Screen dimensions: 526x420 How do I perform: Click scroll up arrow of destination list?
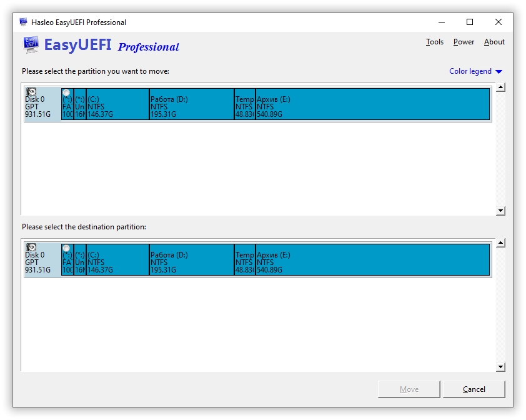pyautogui.click(x=500, y=243)
